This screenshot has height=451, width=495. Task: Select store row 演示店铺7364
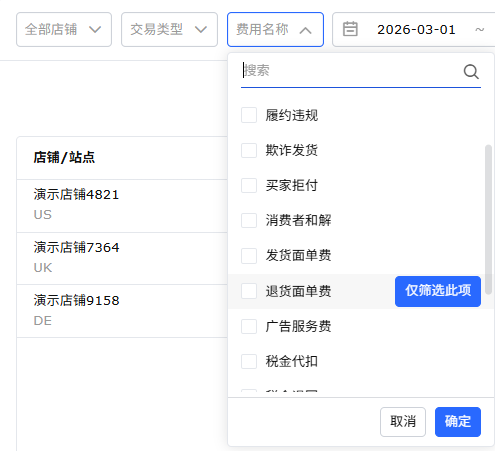(x=76, y=247)
